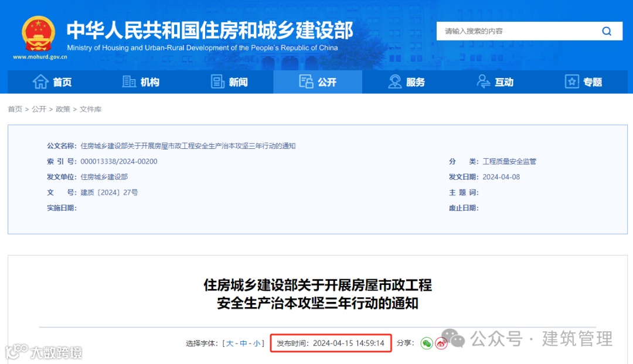Viewport: 633px width, 364px height.
Task: Click document number 建质〔2024〕27号
Action: tap(109, 192)
